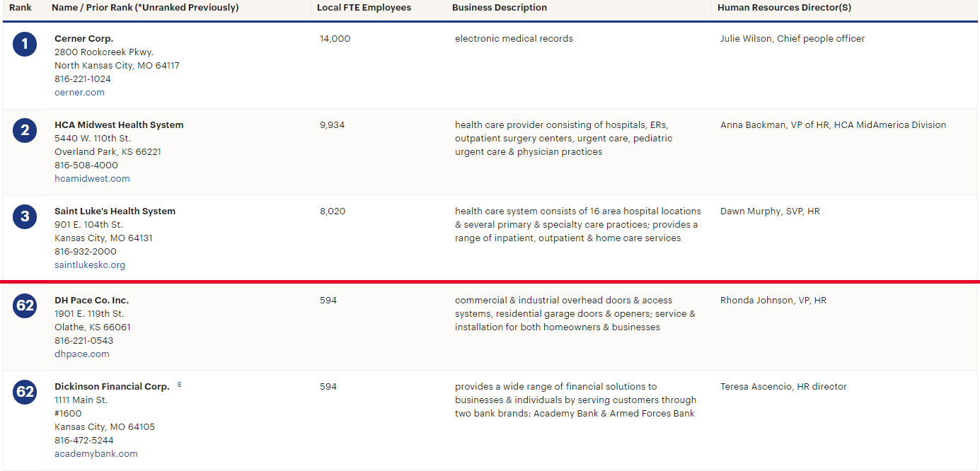Click the Rank column header
This screenshot has width=980, height=471.
[x=20, y=8]
